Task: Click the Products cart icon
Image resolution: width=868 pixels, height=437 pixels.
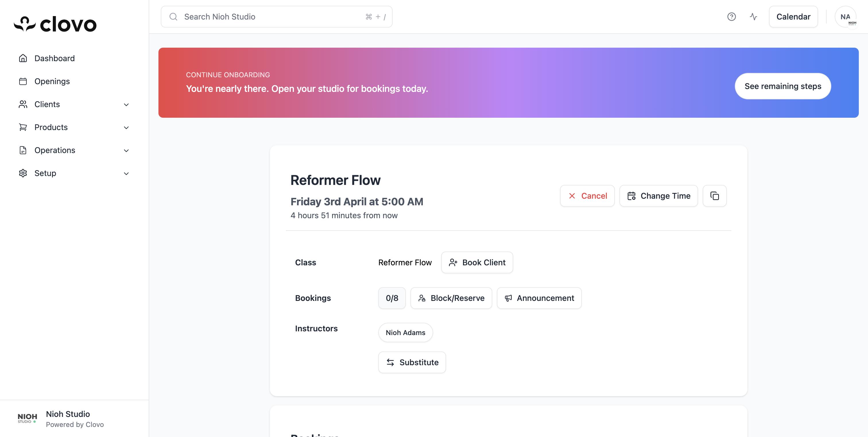Action: [x=23, y=127]
